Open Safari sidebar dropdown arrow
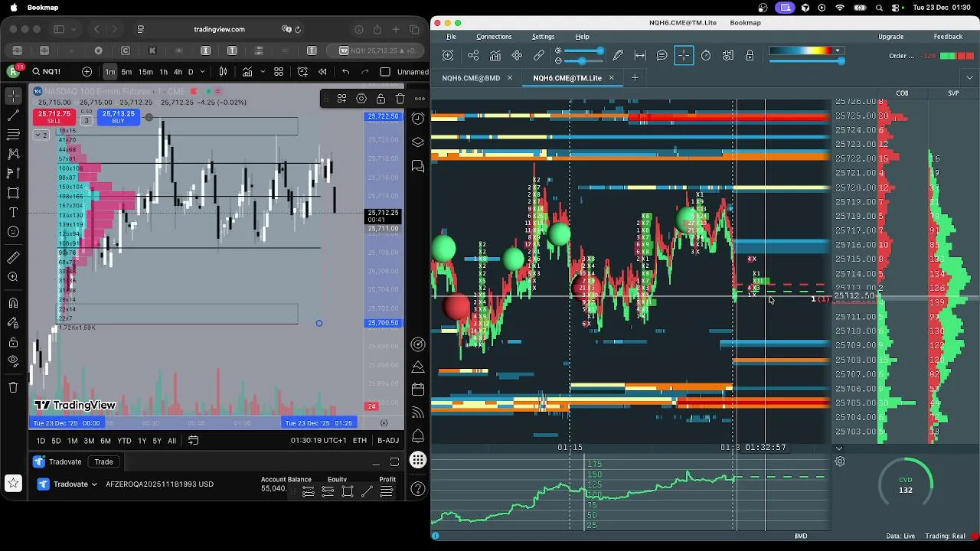980x551 pixels. point(73,29)
